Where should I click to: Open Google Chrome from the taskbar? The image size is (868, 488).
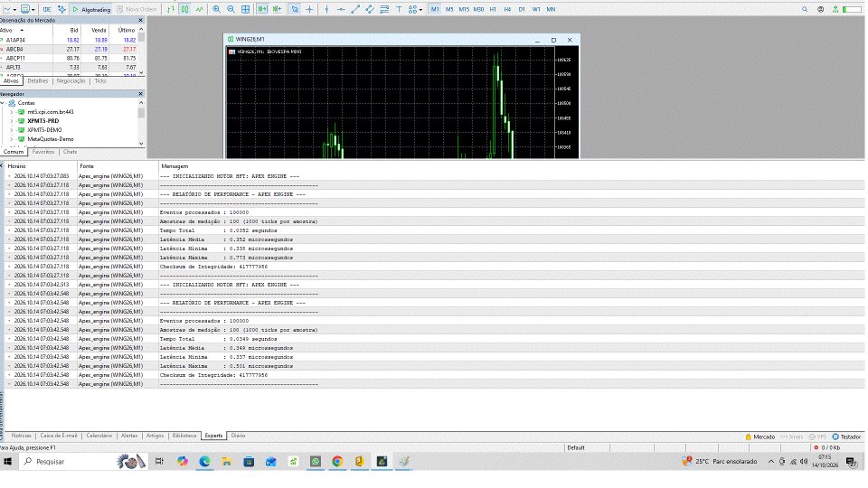(x=337, y=462)
